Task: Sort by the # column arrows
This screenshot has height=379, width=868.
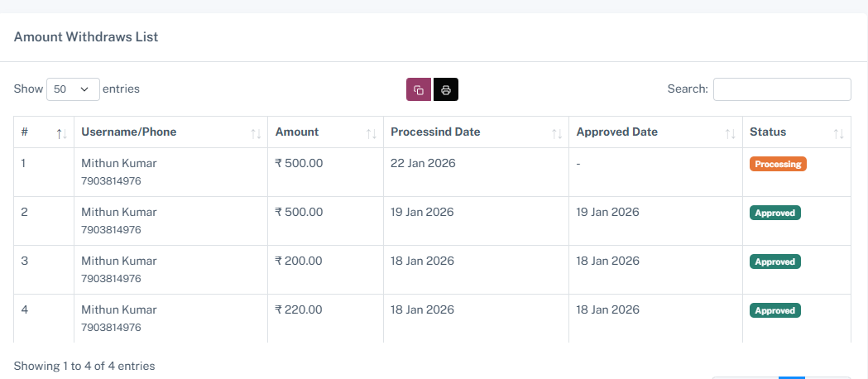Action: (x=60, y=133)
